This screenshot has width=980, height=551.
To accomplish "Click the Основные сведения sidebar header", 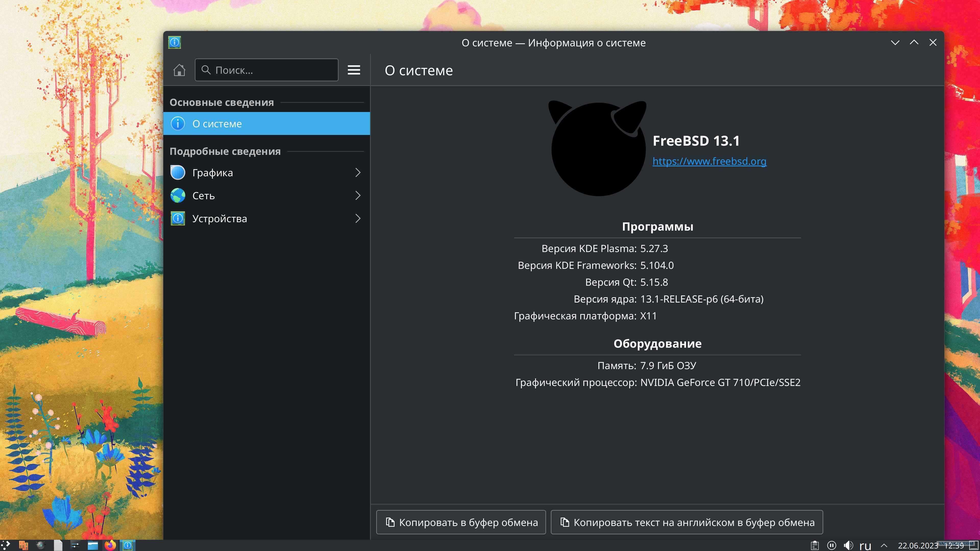I will [222, 102].
